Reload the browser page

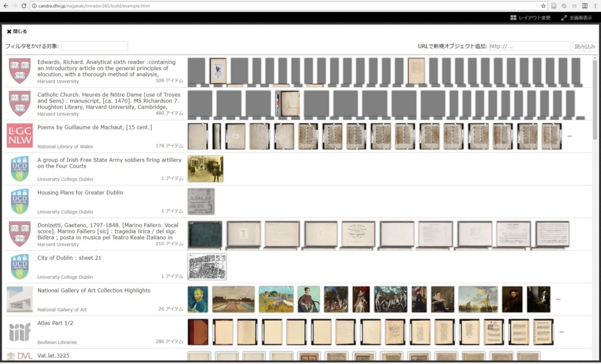click(23, 6)
